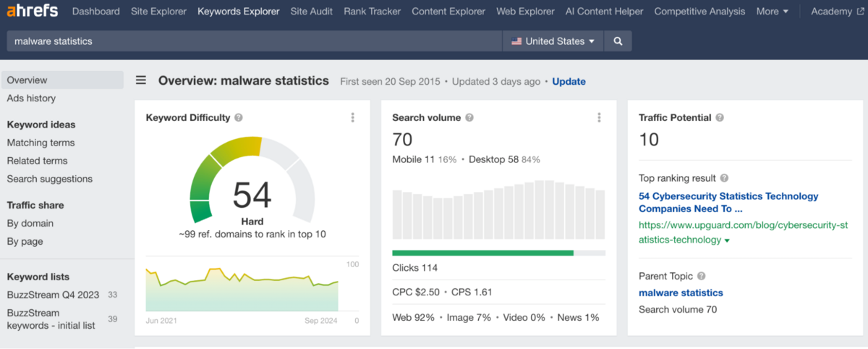
Task: Go to Site Explorer
Action: (158, 12)
